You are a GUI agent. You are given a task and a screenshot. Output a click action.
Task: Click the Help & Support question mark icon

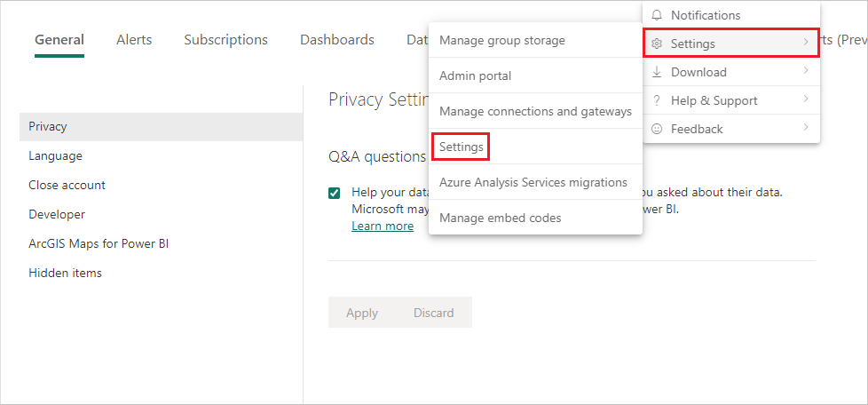657,101
